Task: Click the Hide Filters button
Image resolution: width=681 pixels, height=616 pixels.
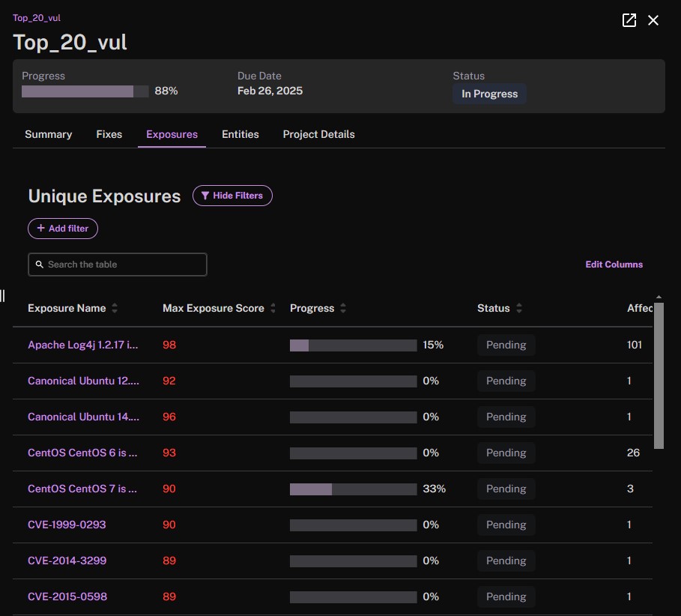Action: (232, 196)
